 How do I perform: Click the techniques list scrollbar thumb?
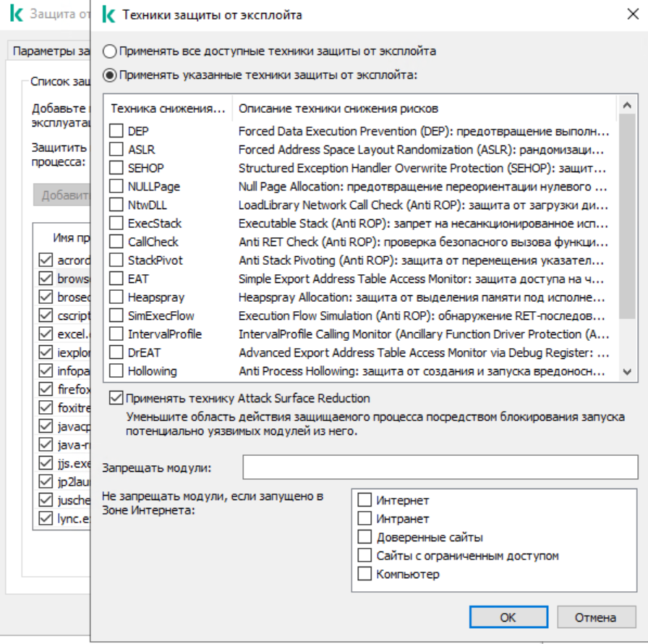click(627, 216)
